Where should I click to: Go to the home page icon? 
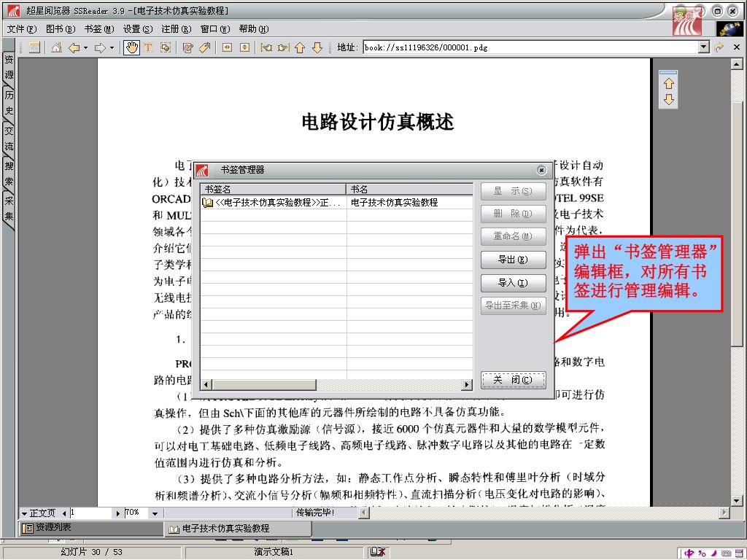point(56,47)
